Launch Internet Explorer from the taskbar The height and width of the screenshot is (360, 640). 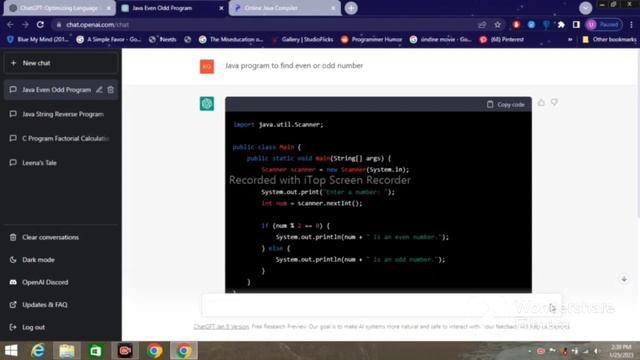[38, 351]
